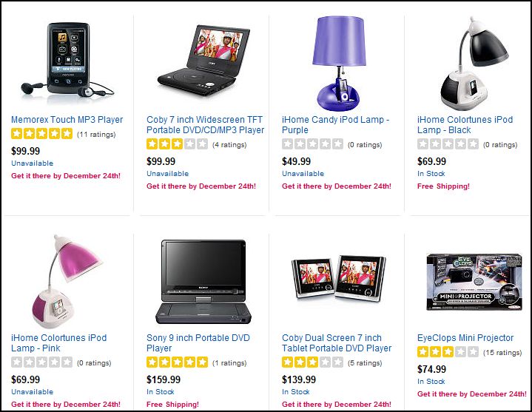This screenshot has height=412, width=532.
Task: Open Memorex Touch MP3 Player title link
Action: [67, 120]
